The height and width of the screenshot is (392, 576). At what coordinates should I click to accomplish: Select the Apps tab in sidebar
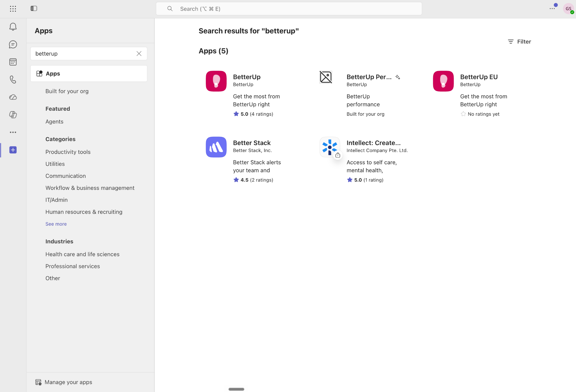click(x=89, y=74)
